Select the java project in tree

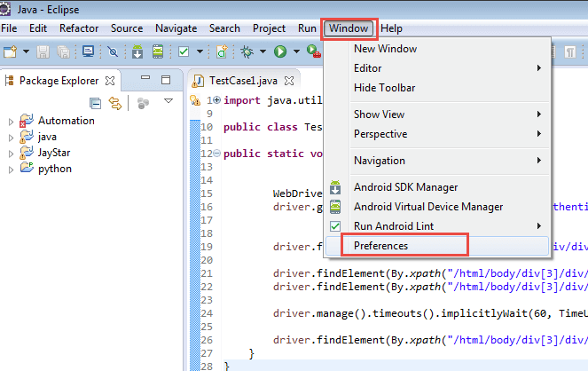point(47,137)
